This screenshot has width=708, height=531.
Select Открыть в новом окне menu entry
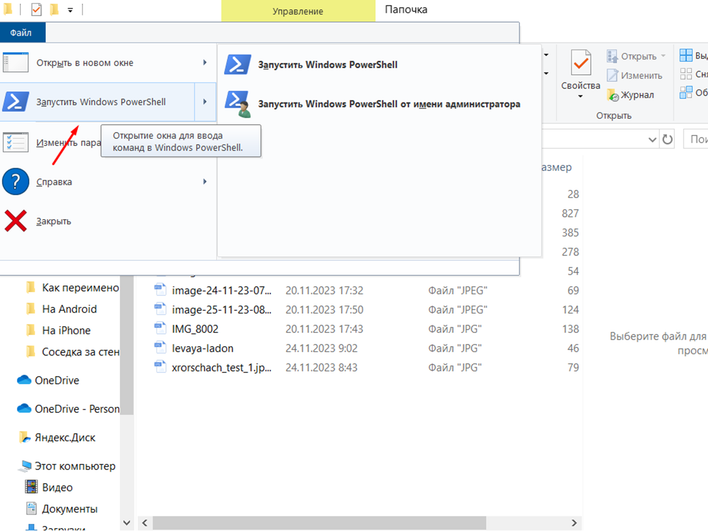click(107, 63)
